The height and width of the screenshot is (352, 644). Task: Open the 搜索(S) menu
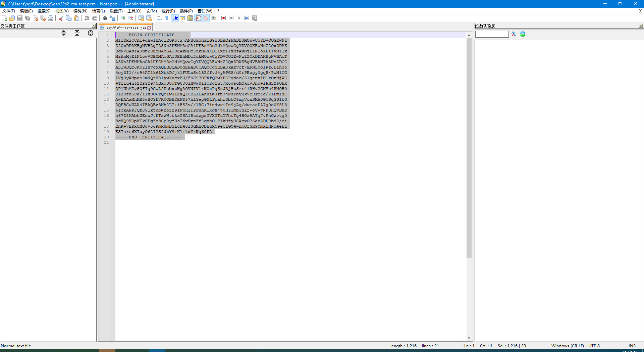coord(44,11)
